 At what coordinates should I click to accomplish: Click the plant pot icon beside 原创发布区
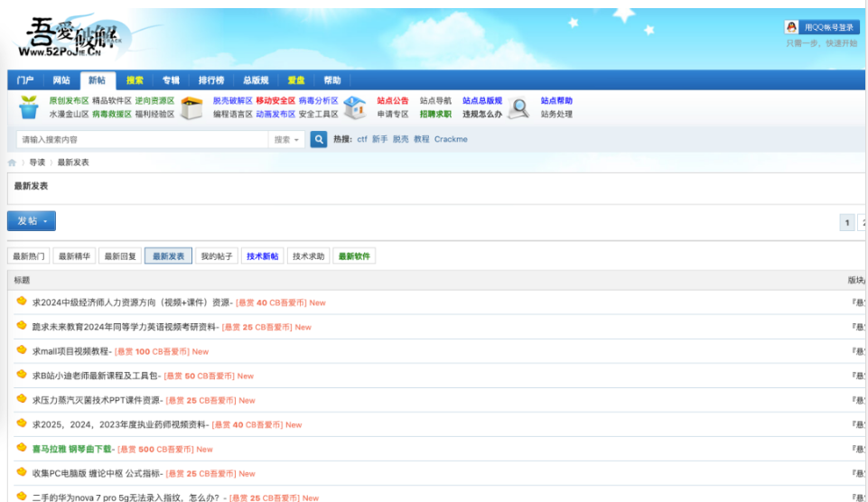pos(29,107)
